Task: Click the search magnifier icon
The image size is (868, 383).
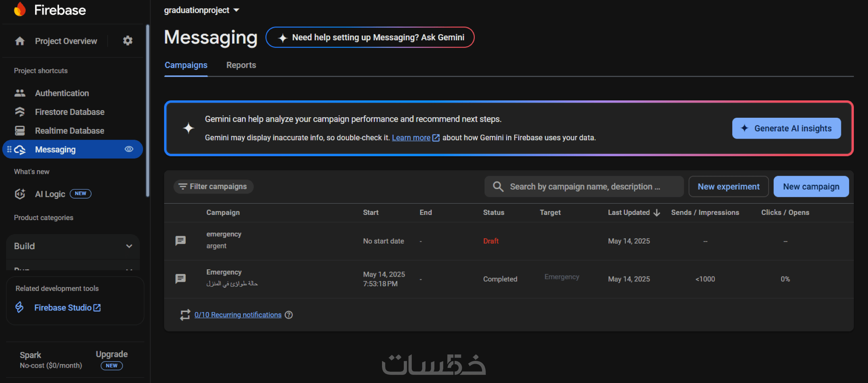Action: pos(498,186)
